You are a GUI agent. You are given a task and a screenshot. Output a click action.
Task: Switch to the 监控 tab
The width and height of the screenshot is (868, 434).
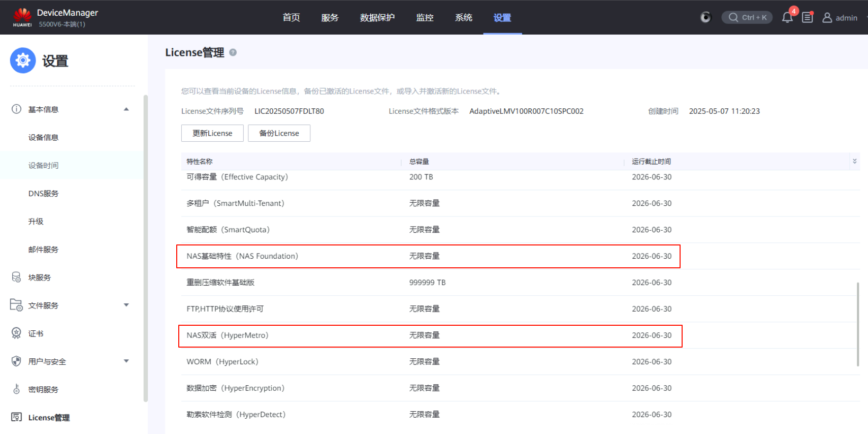(425, 18)
